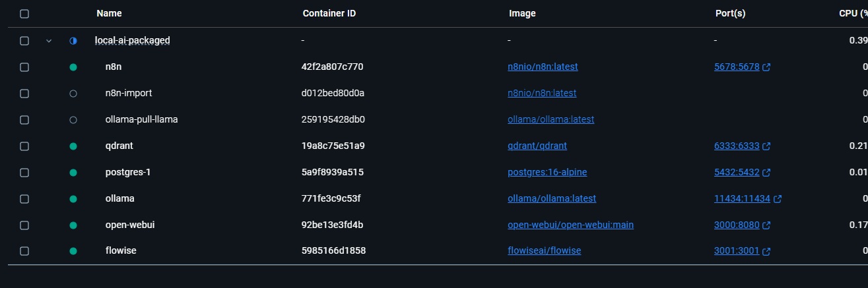The image size is (868, 288).
Task: Open the postgres:16-alpine image link
Action: tap(547, 172)
